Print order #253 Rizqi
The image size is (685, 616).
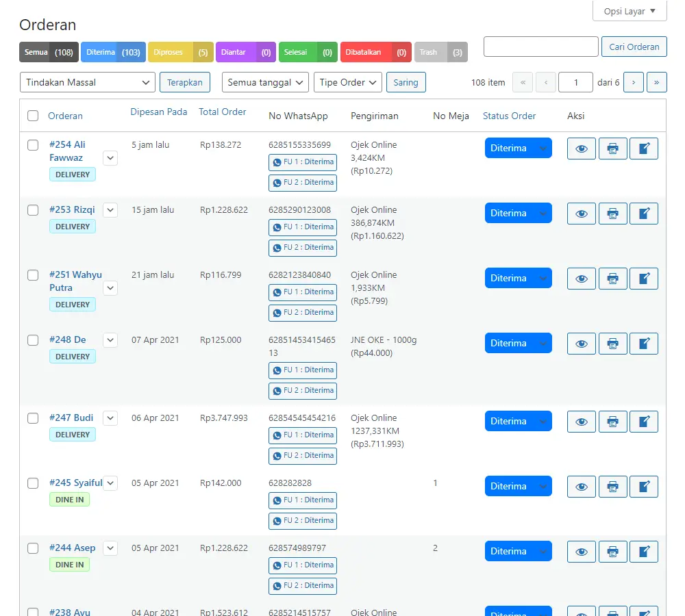tap(612, 214)
